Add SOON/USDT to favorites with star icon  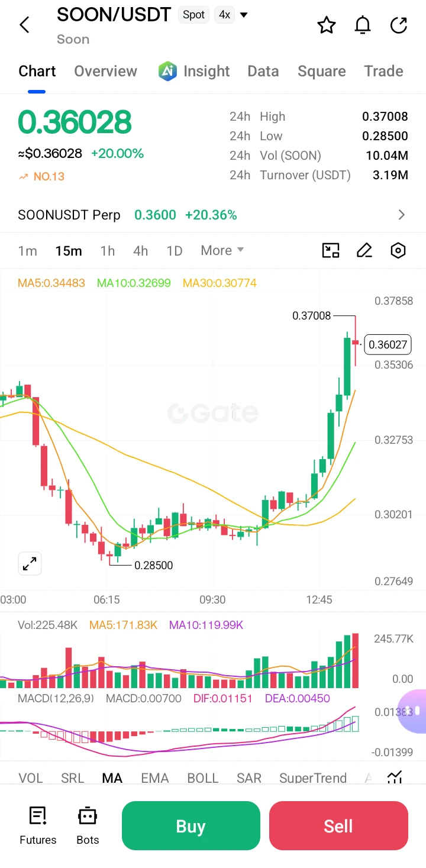click(327, 25)
